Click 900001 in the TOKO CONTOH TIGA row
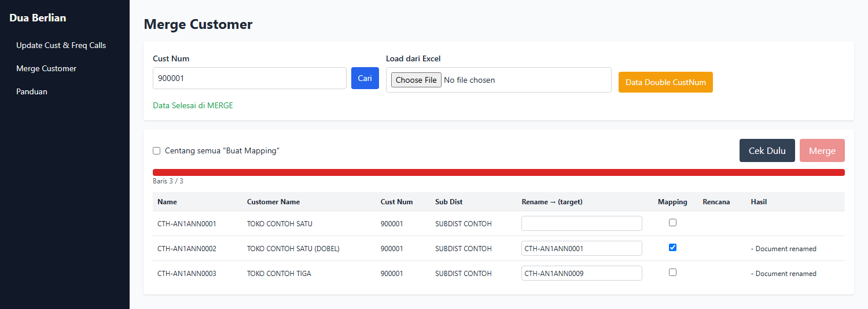 392,273
